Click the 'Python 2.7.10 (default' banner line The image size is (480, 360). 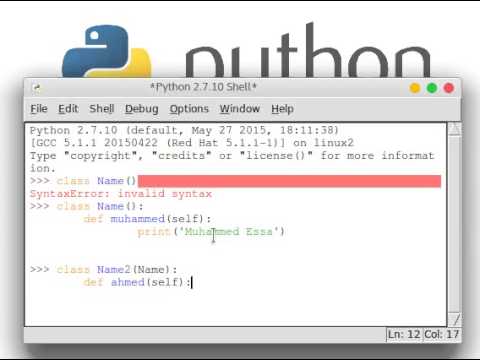pyautogui.click(x=184, y=130)
